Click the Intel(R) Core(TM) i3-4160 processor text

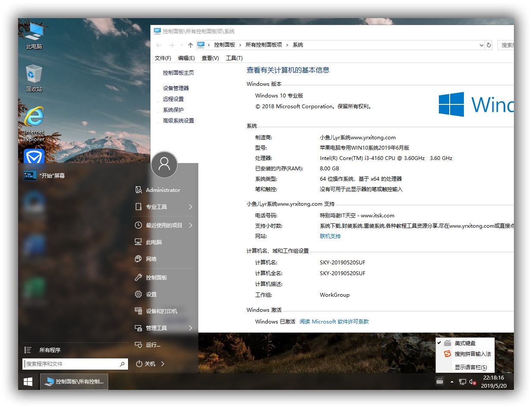coord(386,158)
